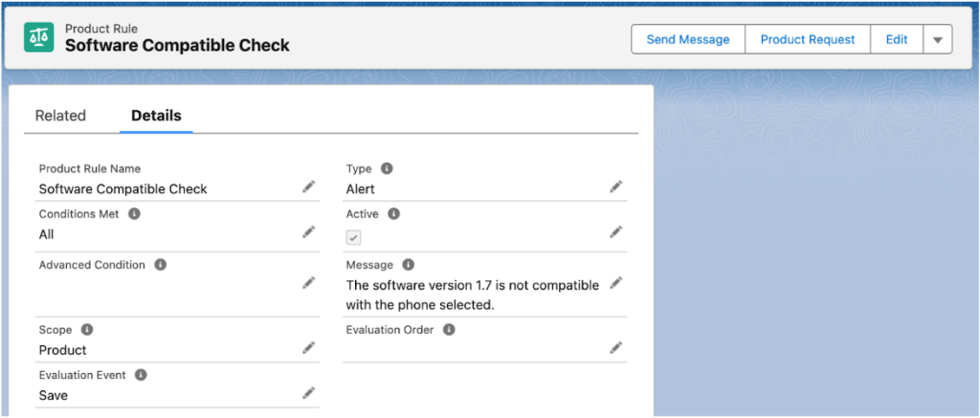This screenshot has width=980, height=418.
Task: Edit Scope field pencil icon
Action: coord(309,347)
